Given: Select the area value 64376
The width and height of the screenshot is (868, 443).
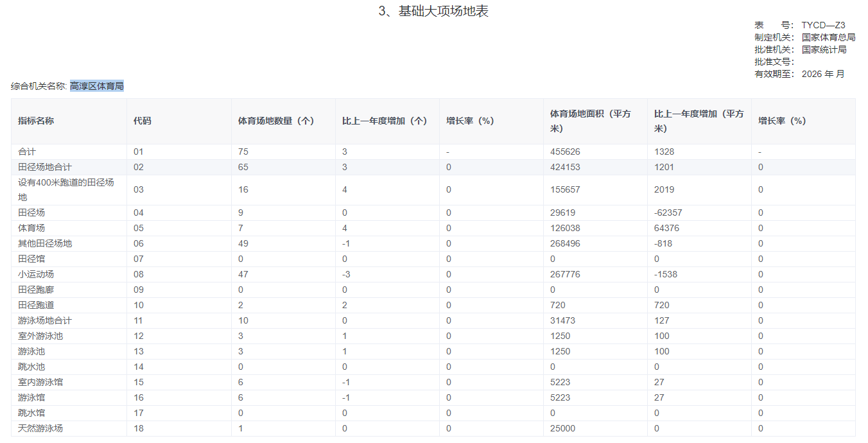Looking at the screenshot, I should 666,228.
